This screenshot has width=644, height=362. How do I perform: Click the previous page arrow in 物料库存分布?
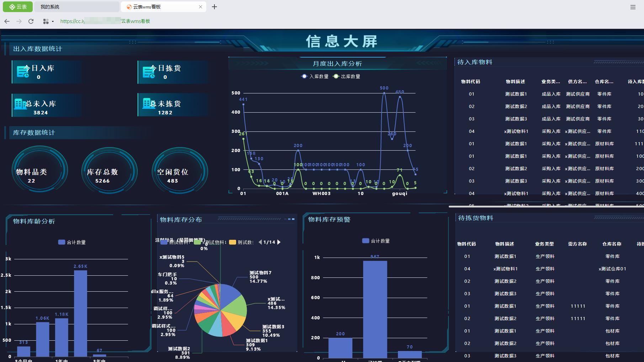260,242
